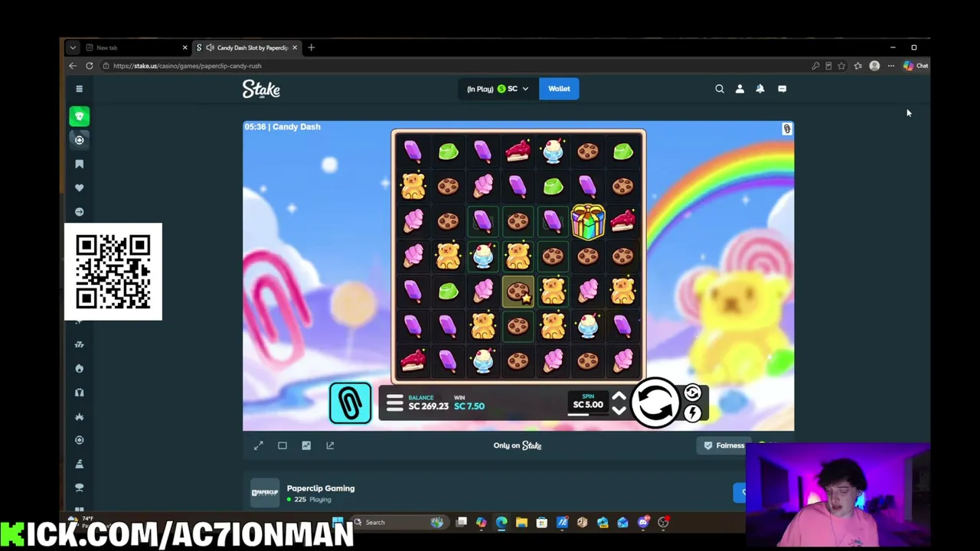Open the chat message icon
980x551 pixels.
point(782,89)
